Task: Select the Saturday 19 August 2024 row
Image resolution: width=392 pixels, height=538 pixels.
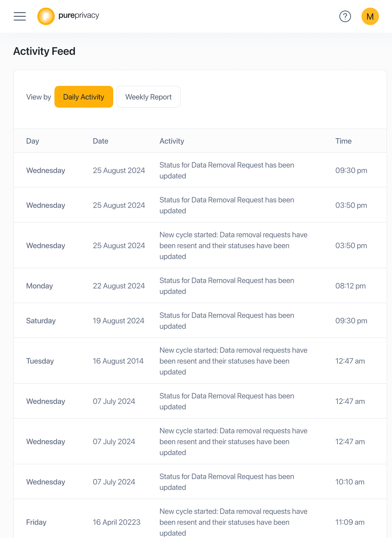Action: tap(200, 321)
